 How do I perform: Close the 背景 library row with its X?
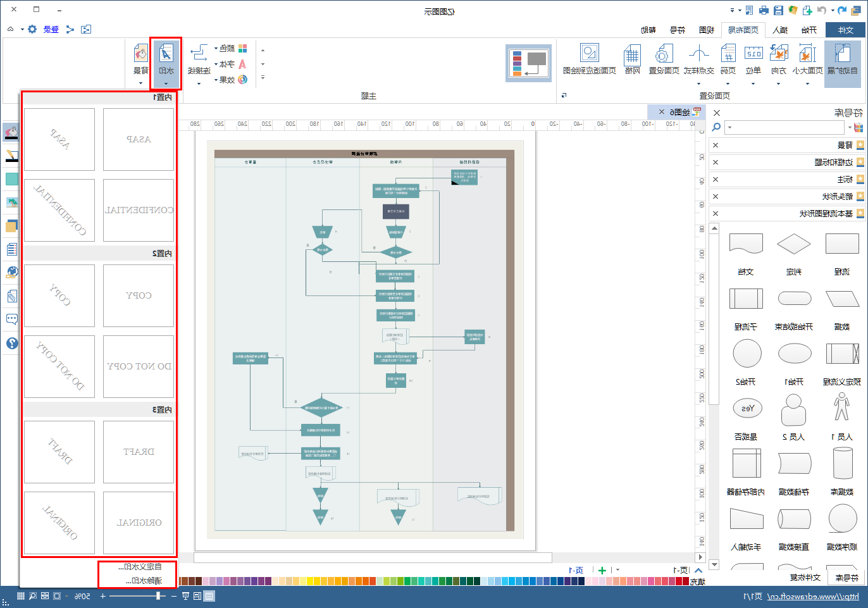click(716, 145)
